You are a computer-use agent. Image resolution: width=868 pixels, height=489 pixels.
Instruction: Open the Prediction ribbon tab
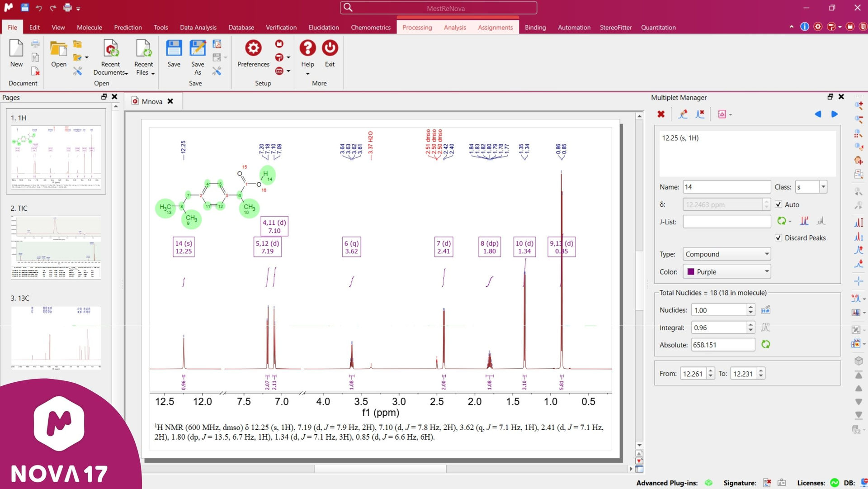click(x=128, y=28)
